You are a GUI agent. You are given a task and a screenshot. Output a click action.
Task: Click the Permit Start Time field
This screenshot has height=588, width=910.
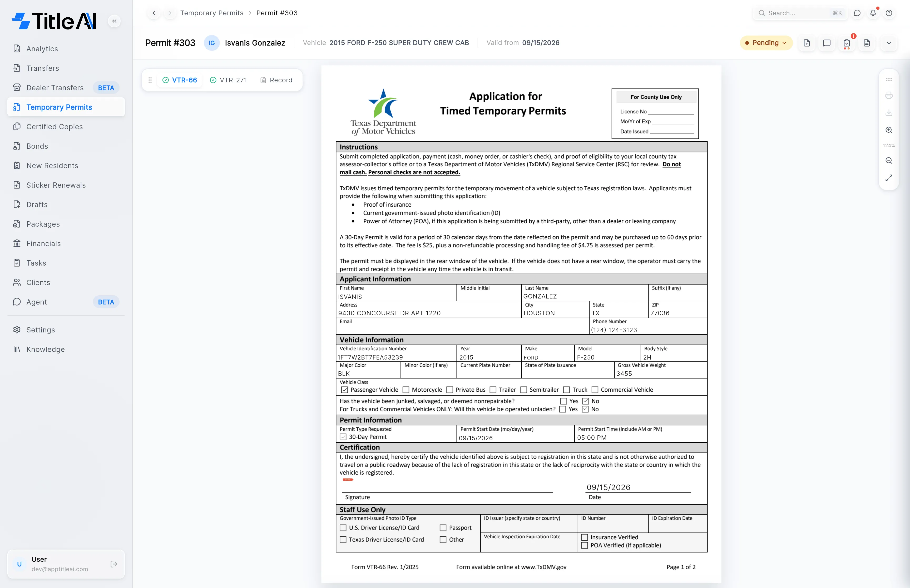click(641, 434)
